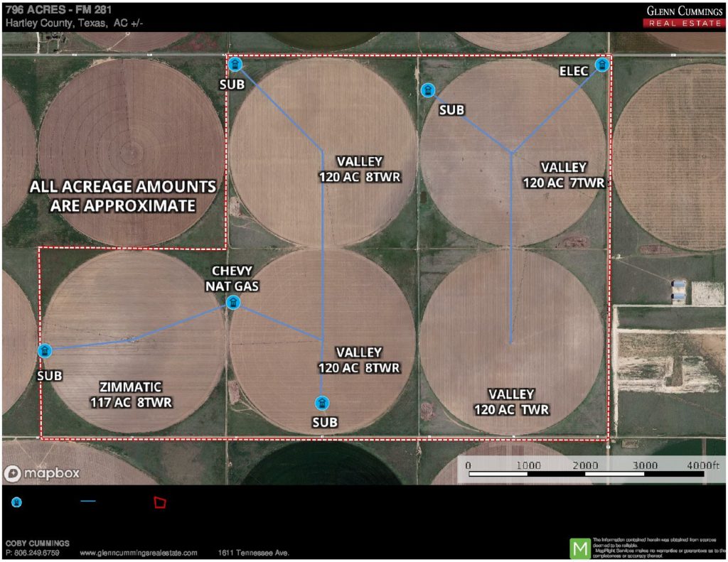728x562 pixels.
Task: Click the "VALLEY 120 AC TWR" field label
Action: (x=511, y=402)
